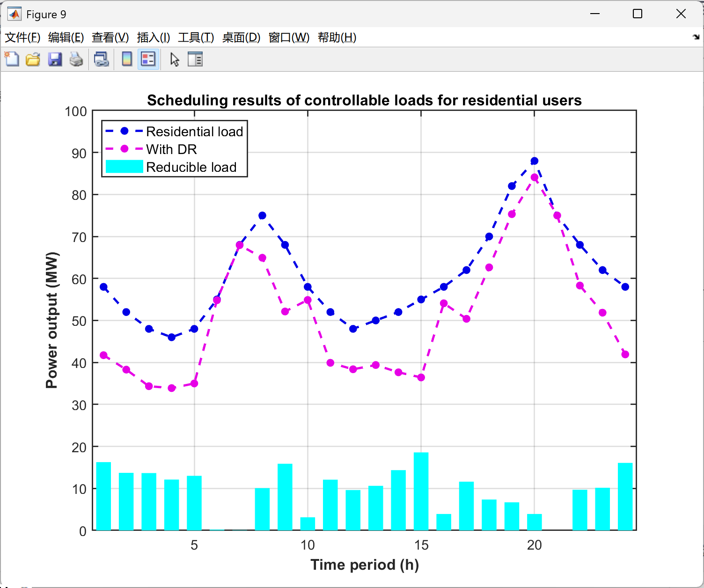Viewport: 704px width, 588px height.
Task: Click the blue data point at hour 8
Action: [x=262, y=216]
